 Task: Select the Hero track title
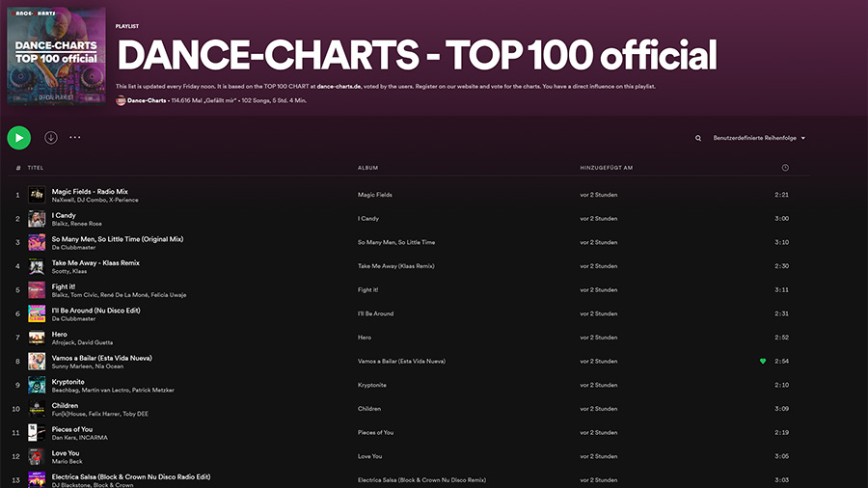[x=59, y=335]
